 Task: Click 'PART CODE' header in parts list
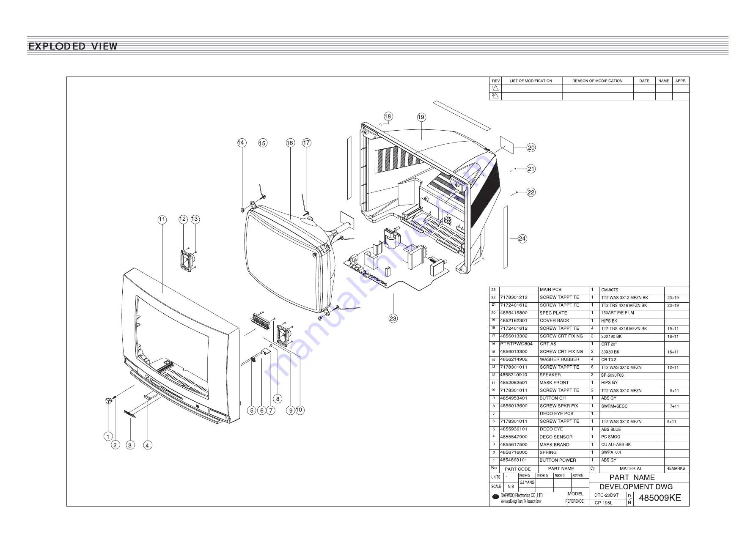(x=517, y=469)
